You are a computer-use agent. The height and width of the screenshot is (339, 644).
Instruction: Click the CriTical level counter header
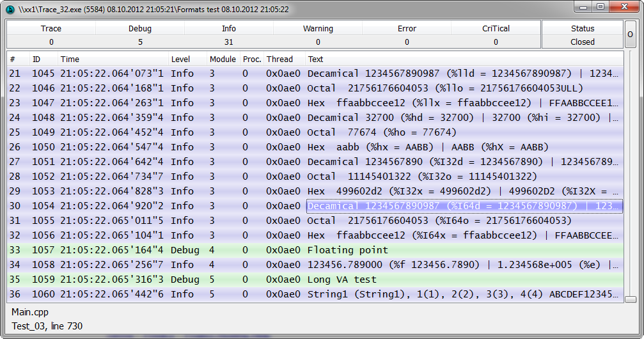point(496,28)
